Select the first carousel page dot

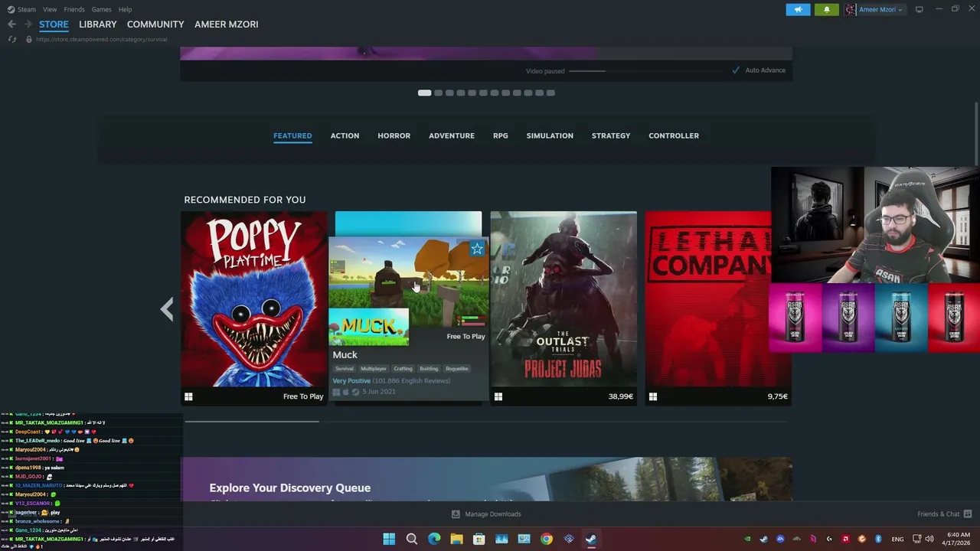click(x=424, y=93)
